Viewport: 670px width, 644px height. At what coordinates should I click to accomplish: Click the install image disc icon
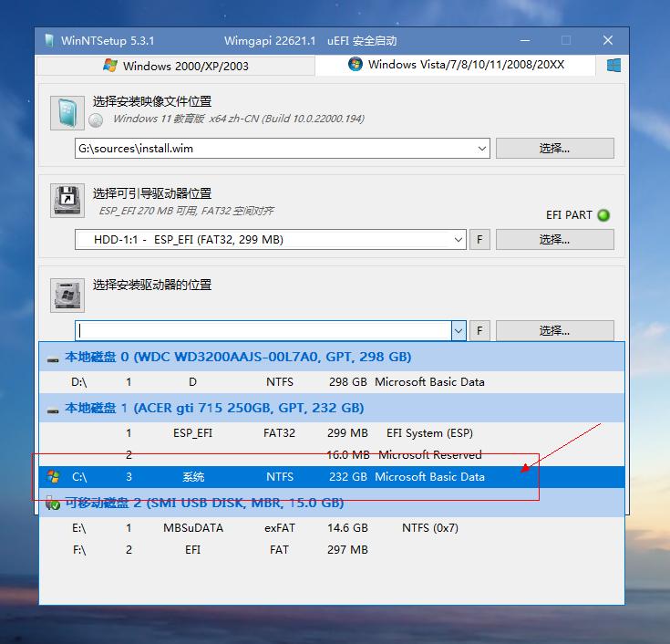coord(67,111)
